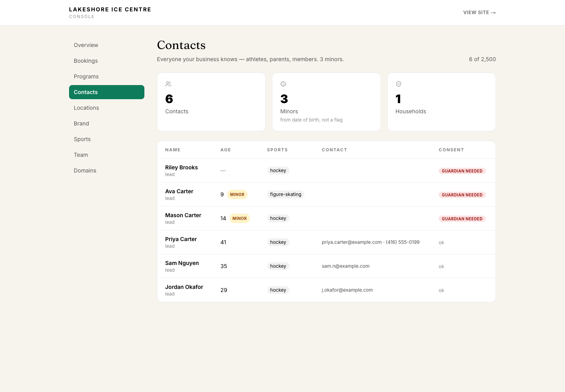
Task: Open the Programs page
Action: [107, 76]
